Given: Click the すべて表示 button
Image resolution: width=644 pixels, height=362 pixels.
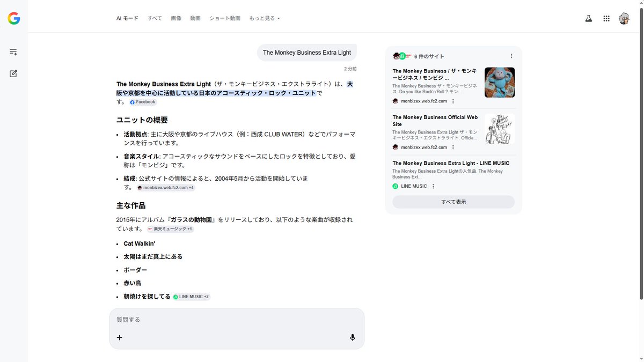Looking at the screenshot, I should 453,202.
